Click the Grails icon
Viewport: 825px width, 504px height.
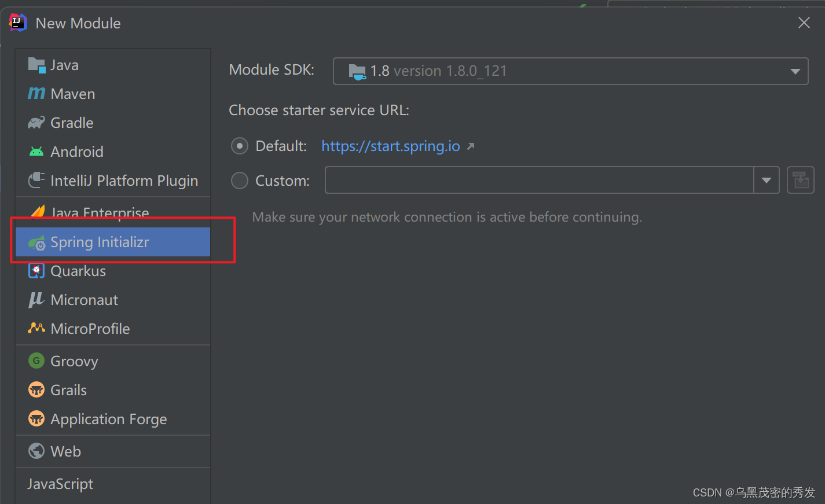[36, 390]
